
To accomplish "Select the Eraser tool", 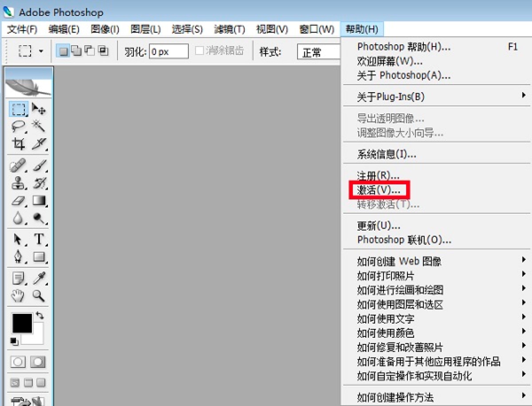I will click(18, 201).
